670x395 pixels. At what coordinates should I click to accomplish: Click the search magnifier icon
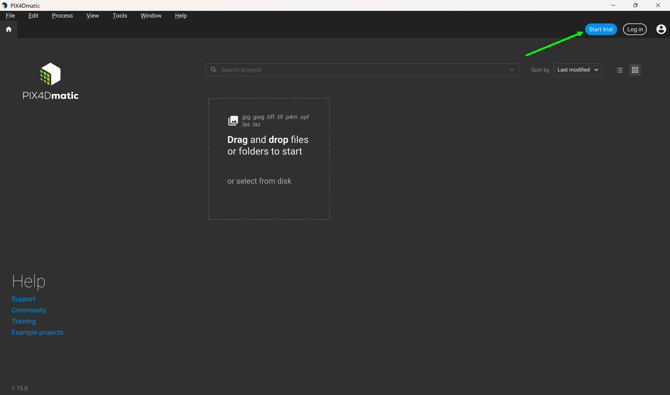(214, 70)
